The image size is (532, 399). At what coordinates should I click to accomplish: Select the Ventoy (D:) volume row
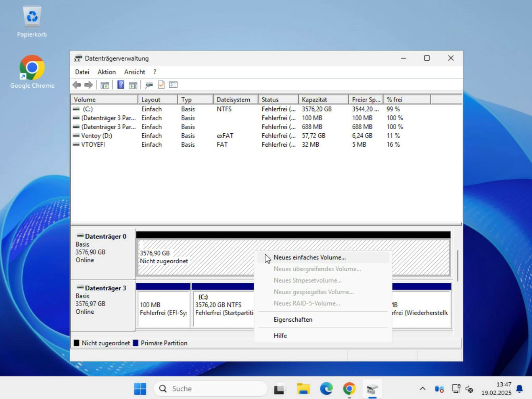[266, 136]
